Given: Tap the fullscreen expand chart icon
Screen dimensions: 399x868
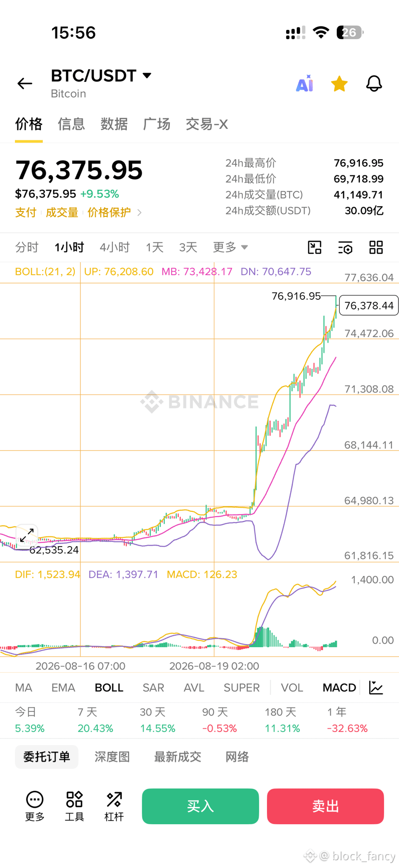Looking at the screenshot, I should [27, 535].
